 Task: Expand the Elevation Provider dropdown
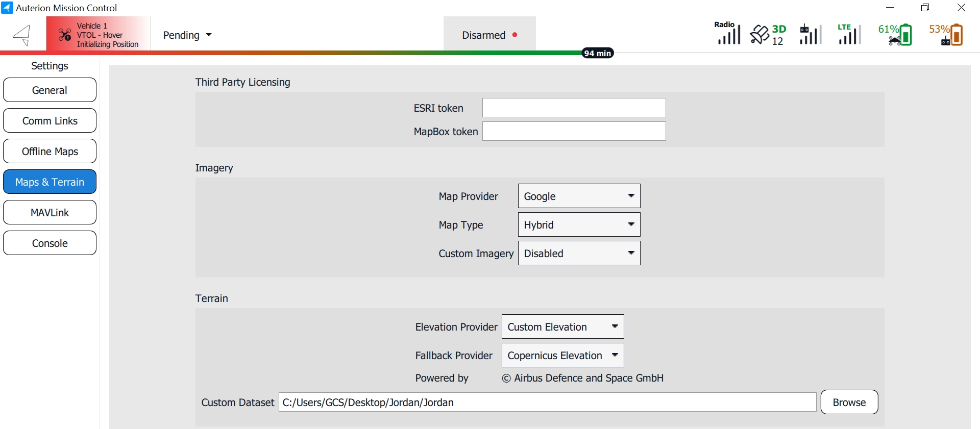(x=562, y=327)
